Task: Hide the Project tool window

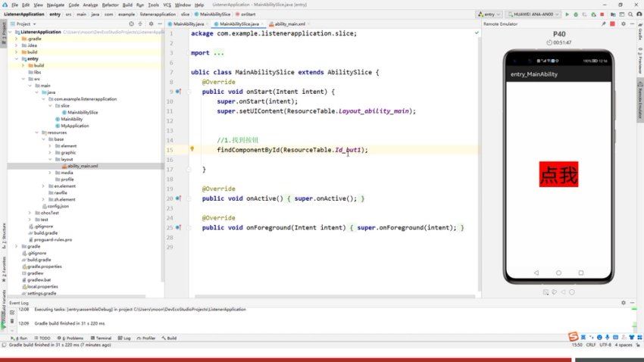Action: coord(160,24)
